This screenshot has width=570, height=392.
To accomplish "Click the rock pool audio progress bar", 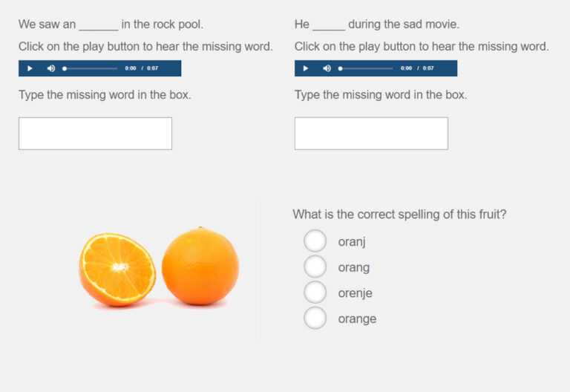I will [91, 68].
